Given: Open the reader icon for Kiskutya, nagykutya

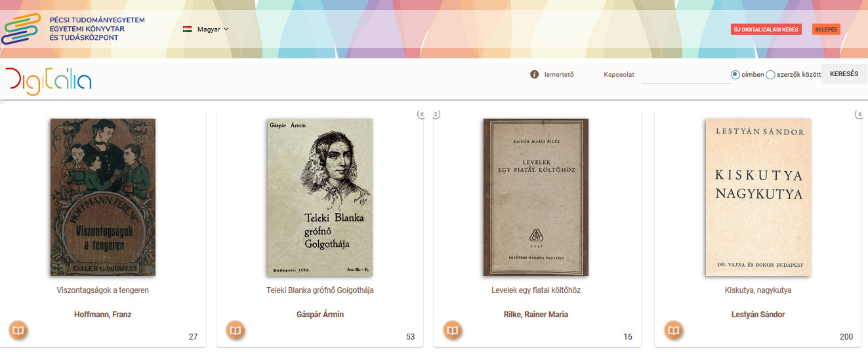Looking at the screenshot, I should [674, 330].
